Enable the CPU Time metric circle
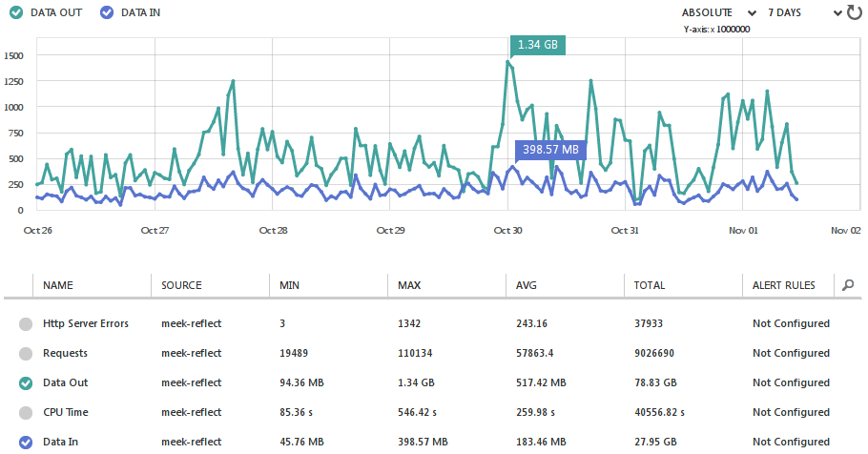 25,413
